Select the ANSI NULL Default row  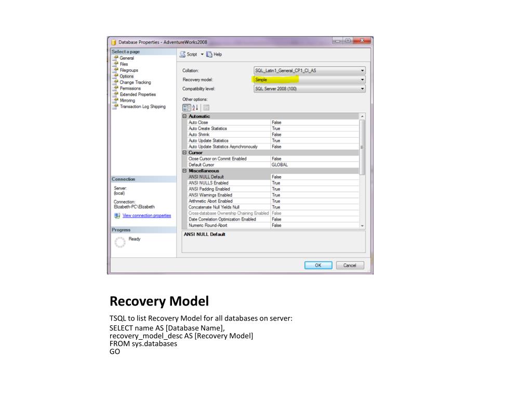coord(273,177)
